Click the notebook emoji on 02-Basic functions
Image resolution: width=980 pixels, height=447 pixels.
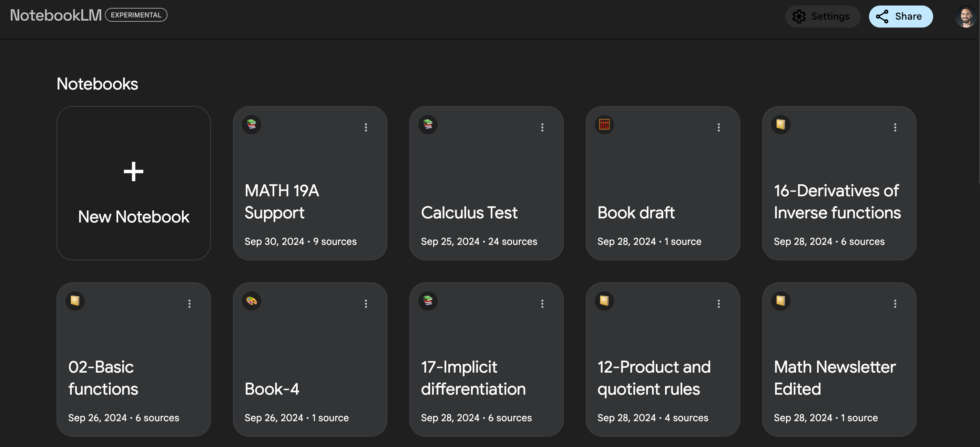click(x=75, y=301)
